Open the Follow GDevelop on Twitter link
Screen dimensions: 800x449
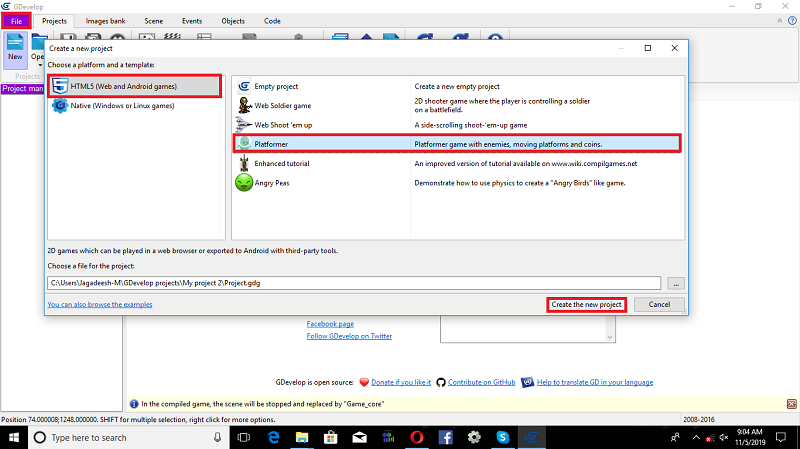[x=349, y=336]
